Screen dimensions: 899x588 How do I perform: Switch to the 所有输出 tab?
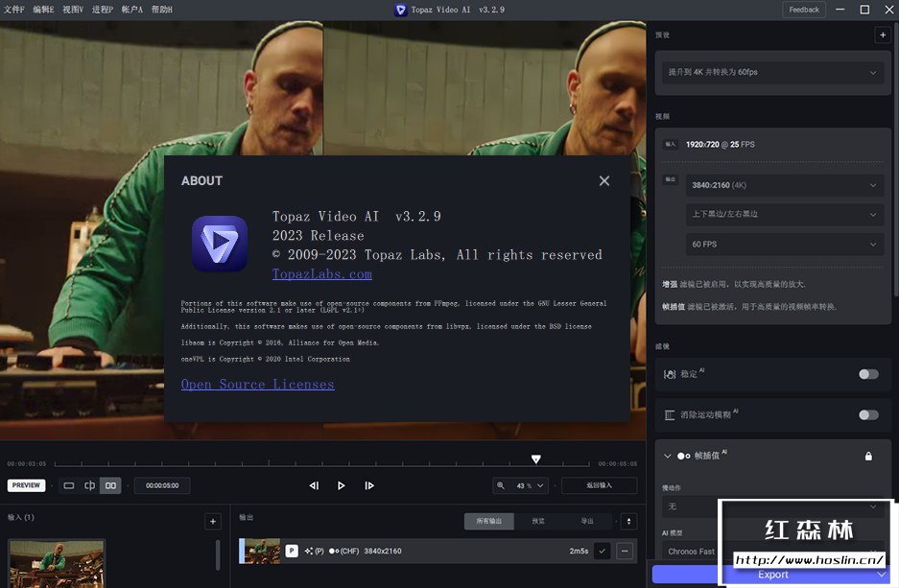pyautogui.click(x=488, y=521)
